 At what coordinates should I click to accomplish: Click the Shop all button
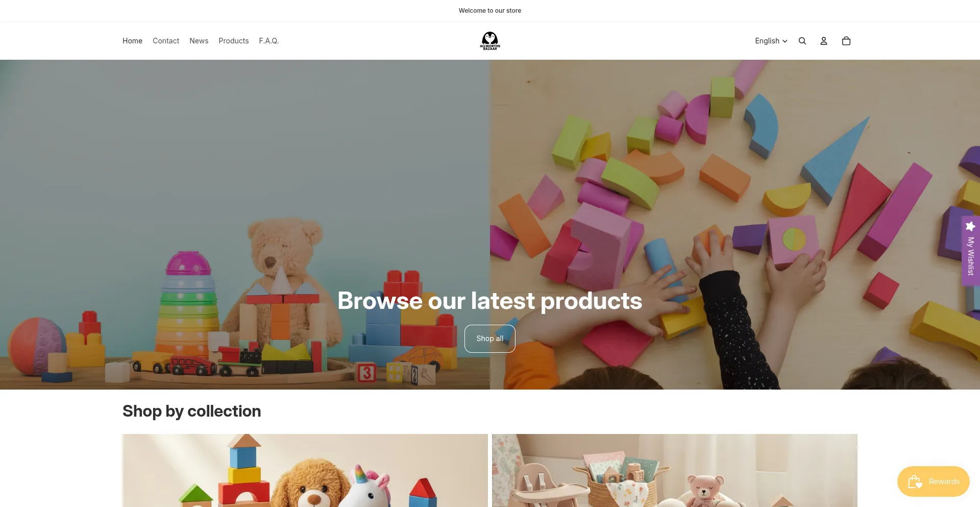point(490,339)
